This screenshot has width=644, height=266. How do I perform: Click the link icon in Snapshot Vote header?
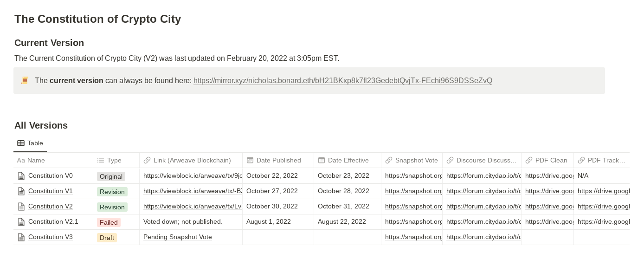[389, 160]
